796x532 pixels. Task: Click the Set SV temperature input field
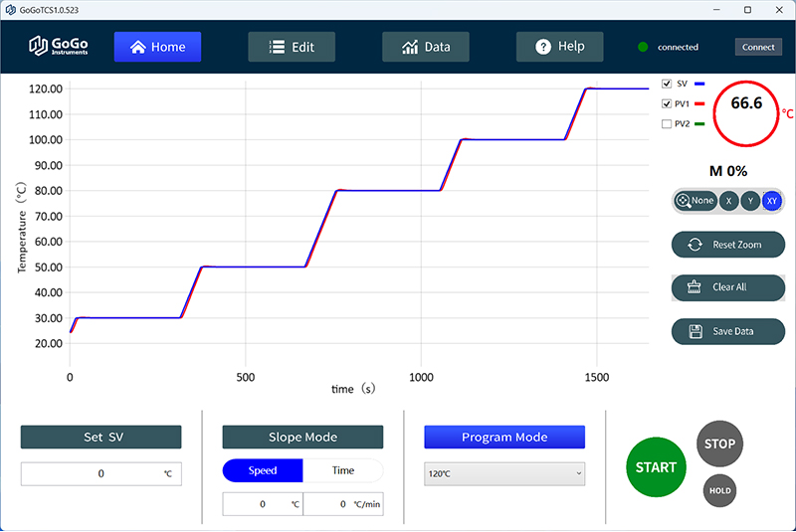(100, 474)
